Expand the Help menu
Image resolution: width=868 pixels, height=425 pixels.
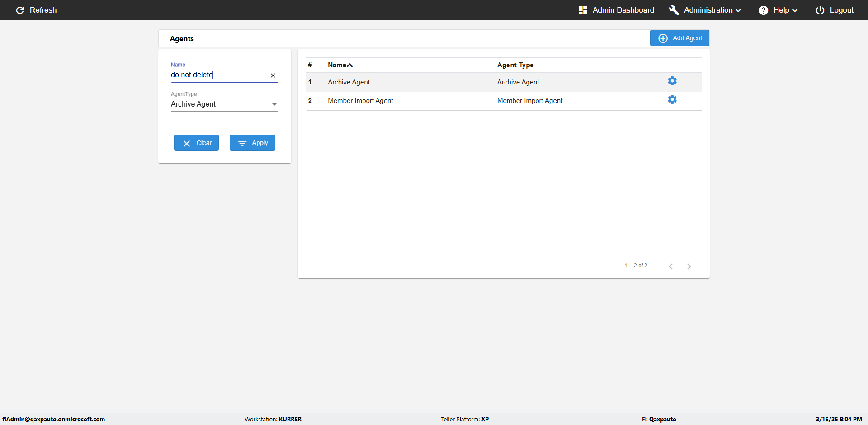coord(778,10)
